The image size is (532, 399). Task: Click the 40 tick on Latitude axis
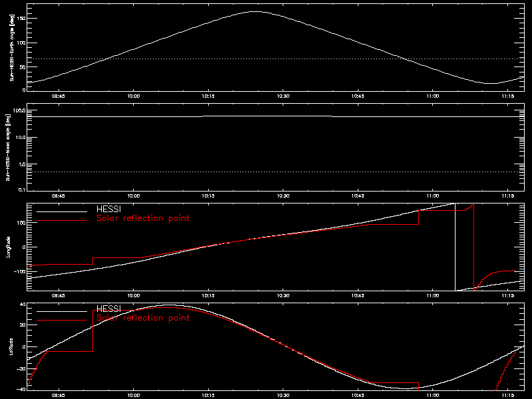click(23, 305)
